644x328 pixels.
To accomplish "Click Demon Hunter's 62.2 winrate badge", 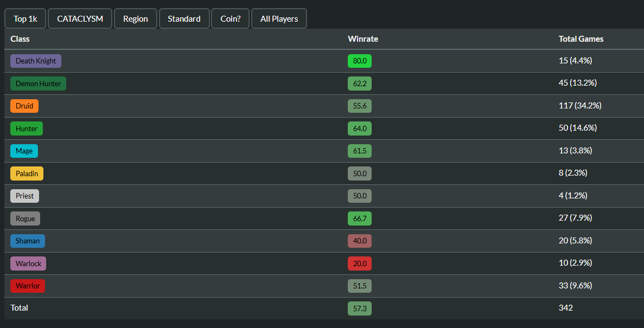I will tap(359, 83).
